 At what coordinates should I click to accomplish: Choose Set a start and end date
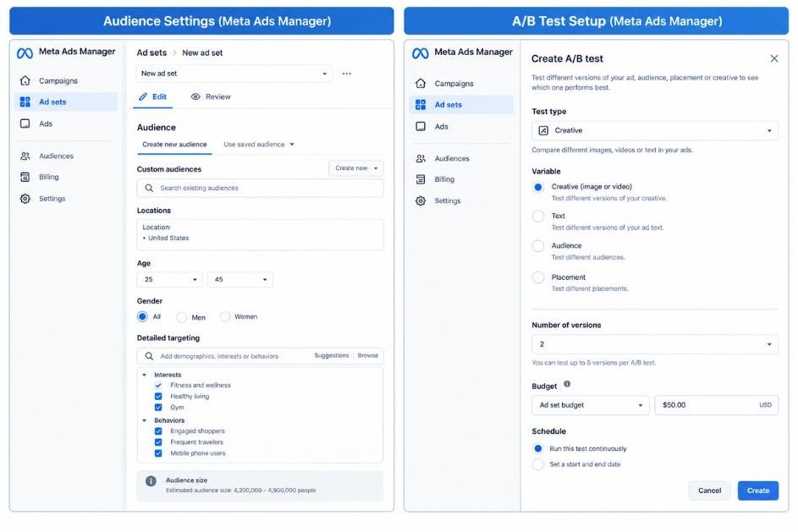tap(538, 464)
